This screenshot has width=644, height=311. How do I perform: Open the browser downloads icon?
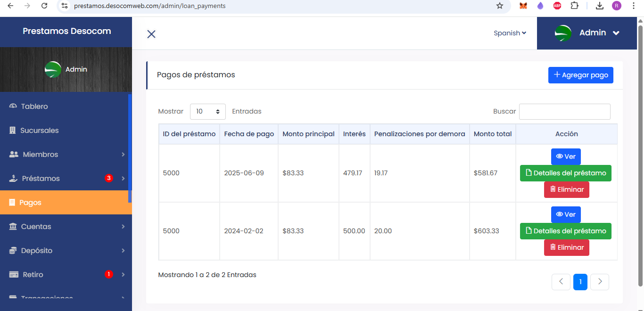click(x=600, y=6)
